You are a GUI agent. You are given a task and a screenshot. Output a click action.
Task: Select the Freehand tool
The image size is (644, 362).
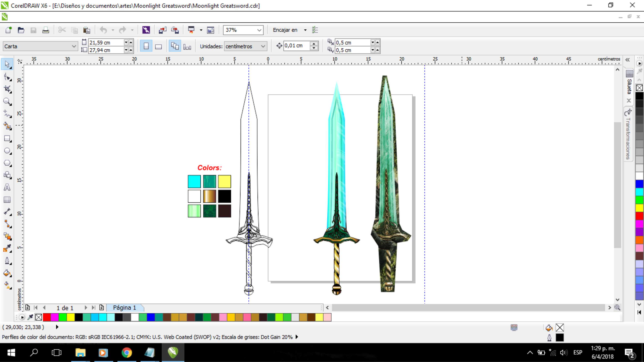[x=7, y=114]
